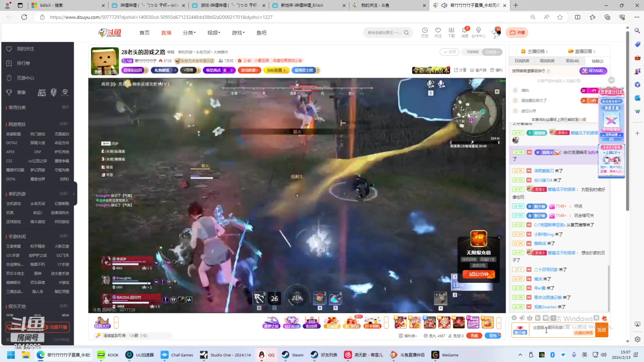This screenshot has width=644, height=362.
Task: Open the 消息 notification bell
Action: click(465, 32)
